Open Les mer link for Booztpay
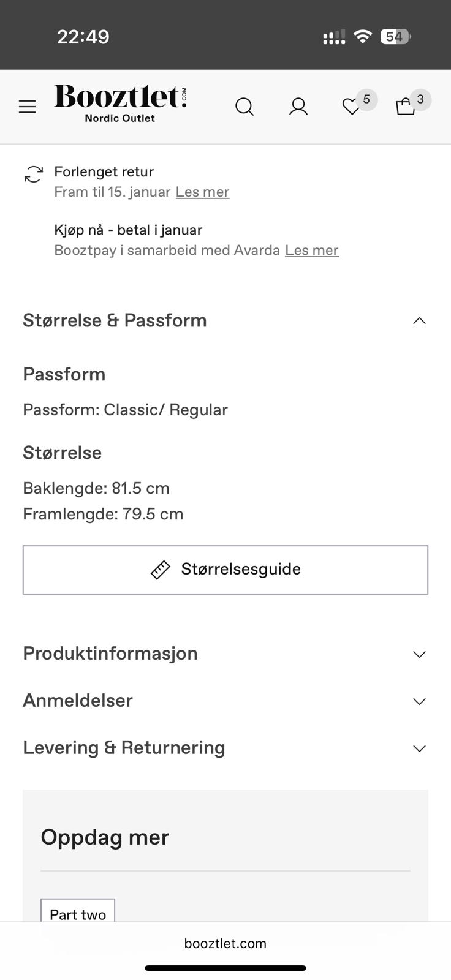 (x=311, y=250)
